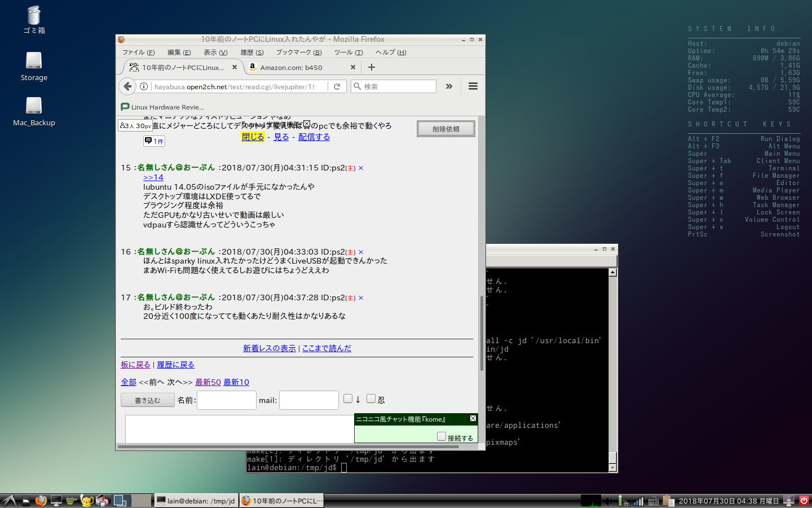812x508 pixels.
Task: Open the 表示 menu
Action: (215, 52)
